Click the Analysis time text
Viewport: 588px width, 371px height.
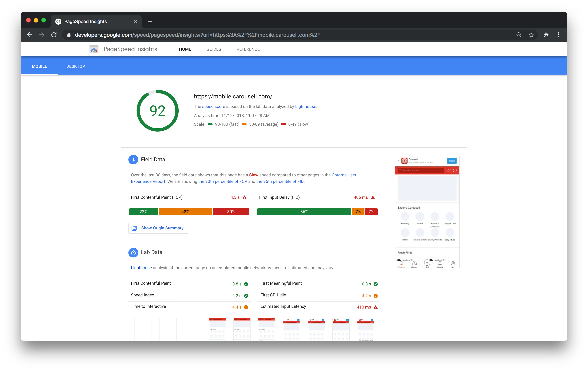[232, 115]
